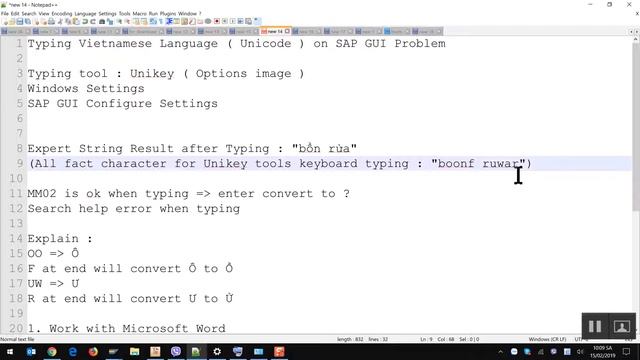Screen dimensions: 640x360
Task: Click the Copy toolbar icon
Action: [x=69, y=21]
